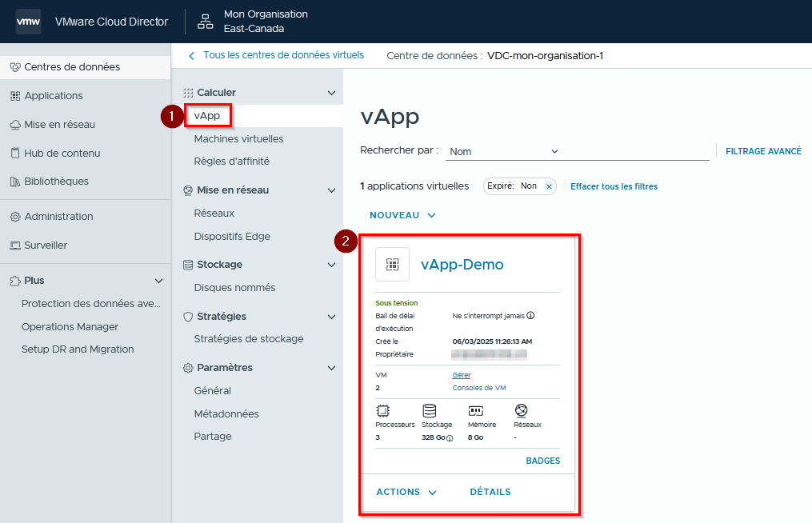Click the Calculer section grid icon
The height and width of the screenshot is (523, 812).
[188, 93]
